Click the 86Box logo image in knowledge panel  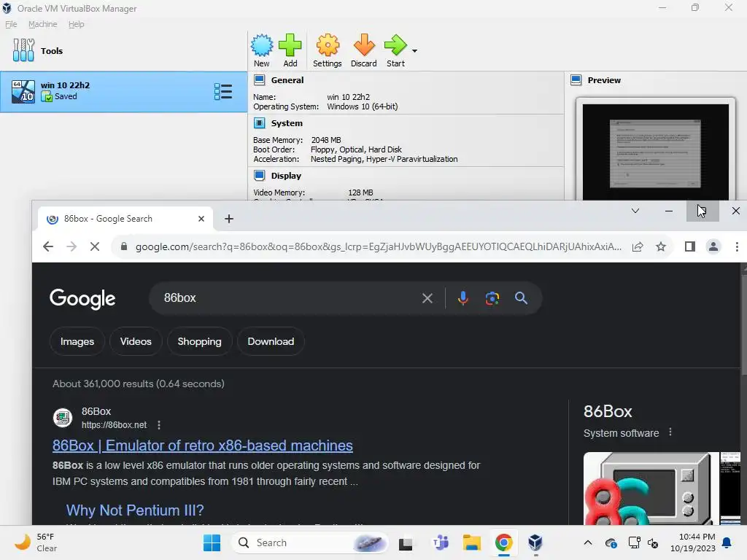[x=651, y=489]
